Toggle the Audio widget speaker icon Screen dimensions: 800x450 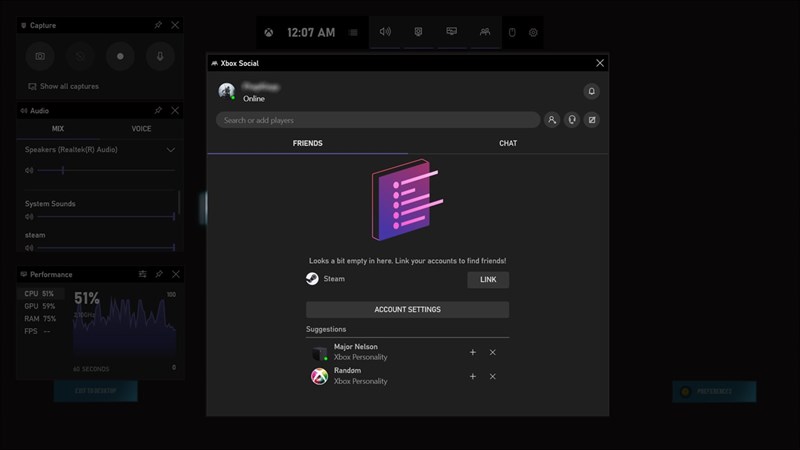pos(385,32)
